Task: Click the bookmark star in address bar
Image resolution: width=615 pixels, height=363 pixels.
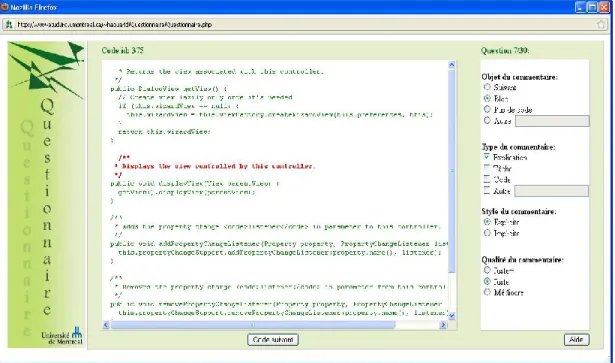Action: tap(601, 24)
